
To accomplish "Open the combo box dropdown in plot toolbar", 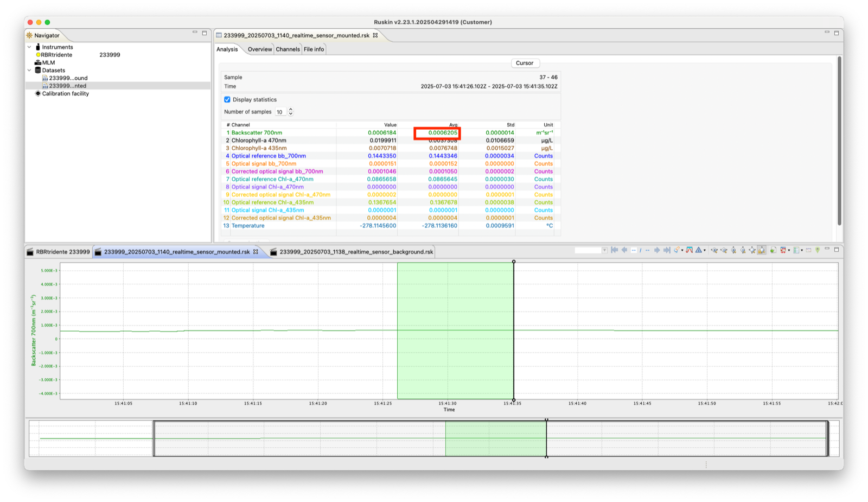I will click(x=604, y=250).
